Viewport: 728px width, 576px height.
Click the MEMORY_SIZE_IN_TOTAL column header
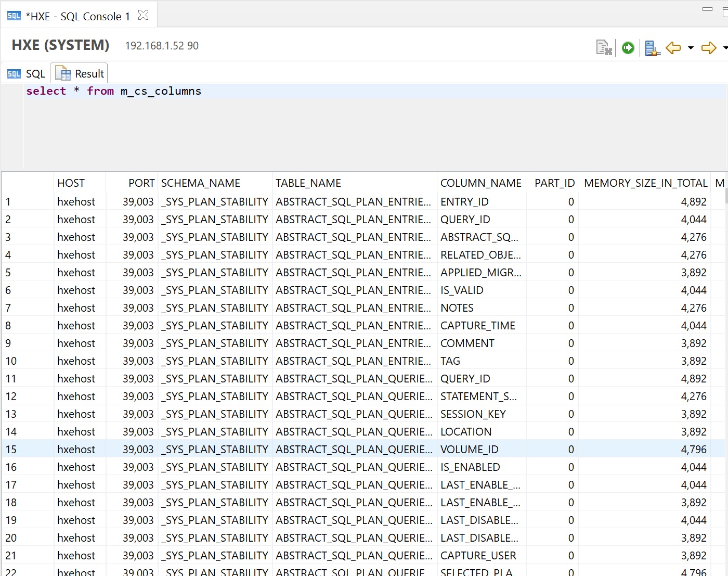[x=645, y=183]
